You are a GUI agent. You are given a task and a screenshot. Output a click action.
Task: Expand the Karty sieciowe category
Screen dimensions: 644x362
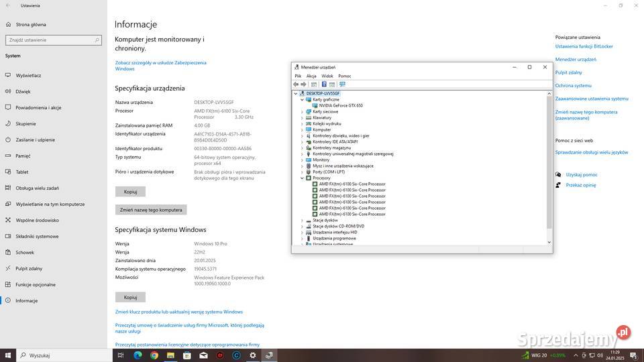[x=303, y=112]
